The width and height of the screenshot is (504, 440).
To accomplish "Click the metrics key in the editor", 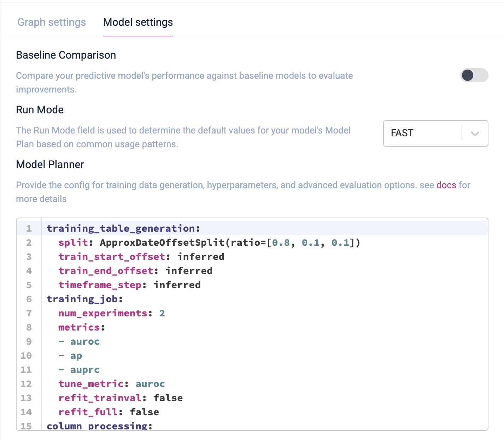I will click(x=79, y=327).
